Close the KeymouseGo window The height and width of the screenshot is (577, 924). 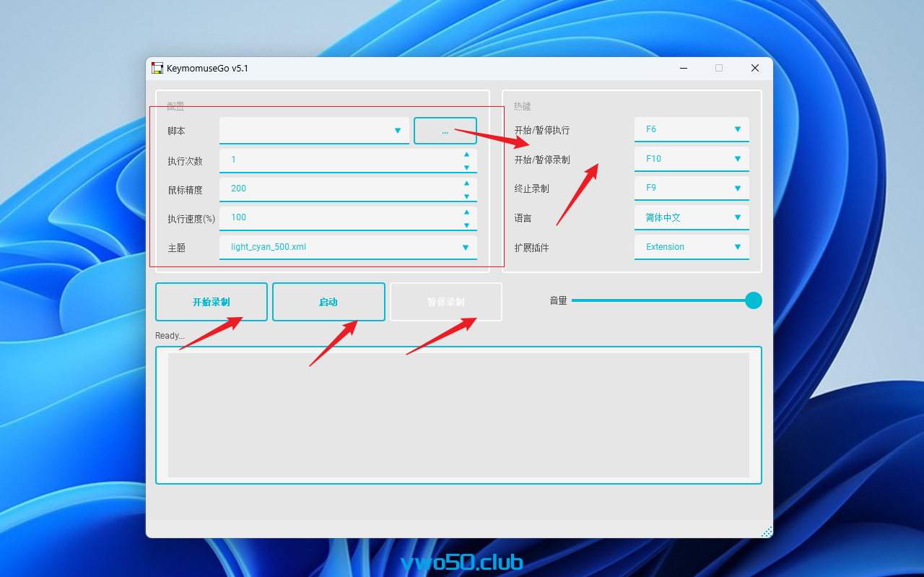coord(755,68)
